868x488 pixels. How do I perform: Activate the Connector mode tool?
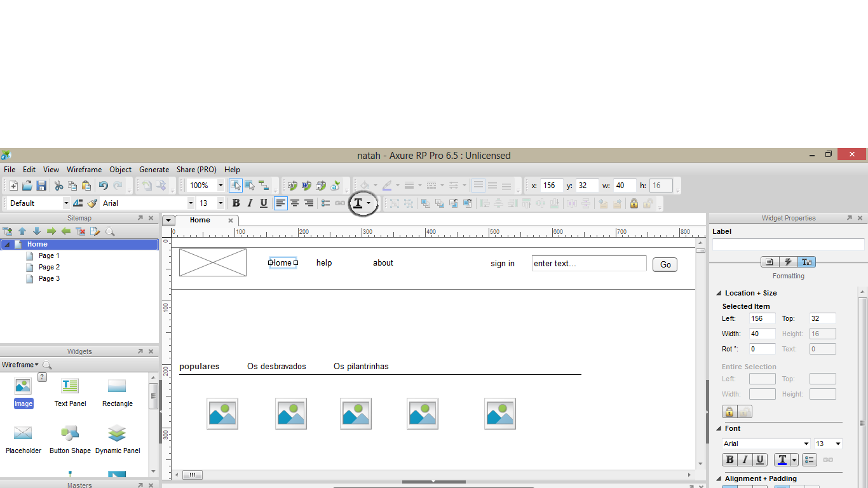pyautogui.click(x=264, y=186)
